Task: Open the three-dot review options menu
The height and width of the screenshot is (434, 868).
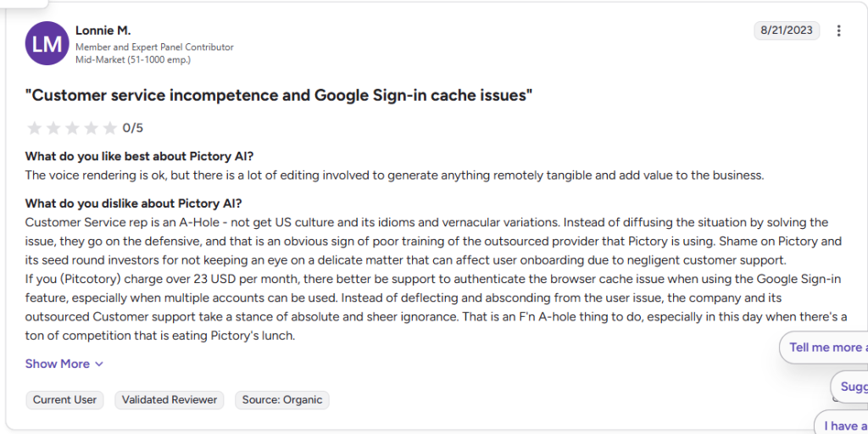Action: (838, 31)
